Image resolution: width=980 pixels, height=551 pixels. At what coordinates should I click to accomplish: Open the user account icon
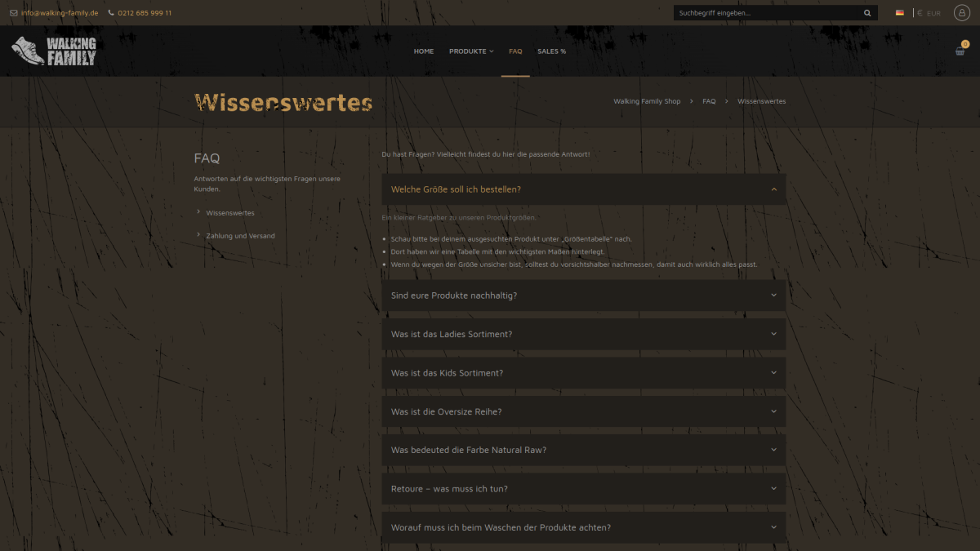pos(962,13)
